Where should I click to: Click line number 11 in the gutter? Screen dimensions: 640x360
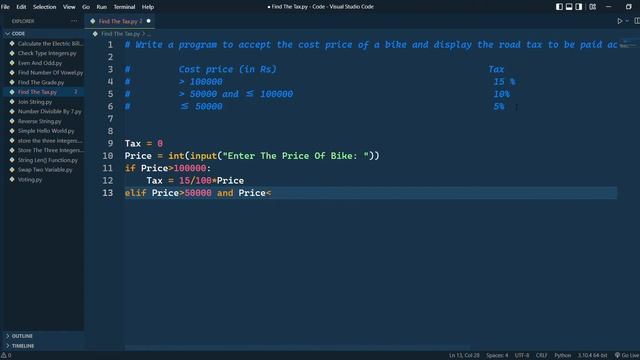point(107,168)
